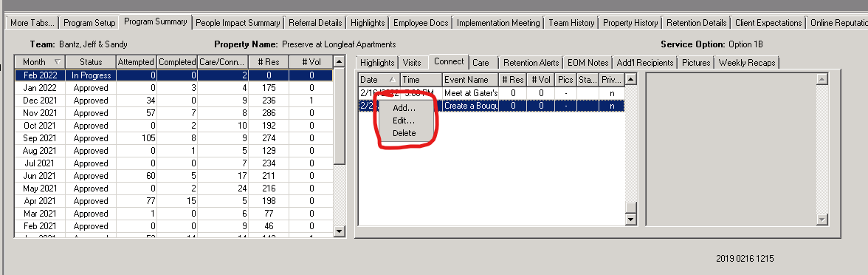Select the Meet at Gater's event
Viewport: 868px width, 275px height.
click(x=492, y=93)
